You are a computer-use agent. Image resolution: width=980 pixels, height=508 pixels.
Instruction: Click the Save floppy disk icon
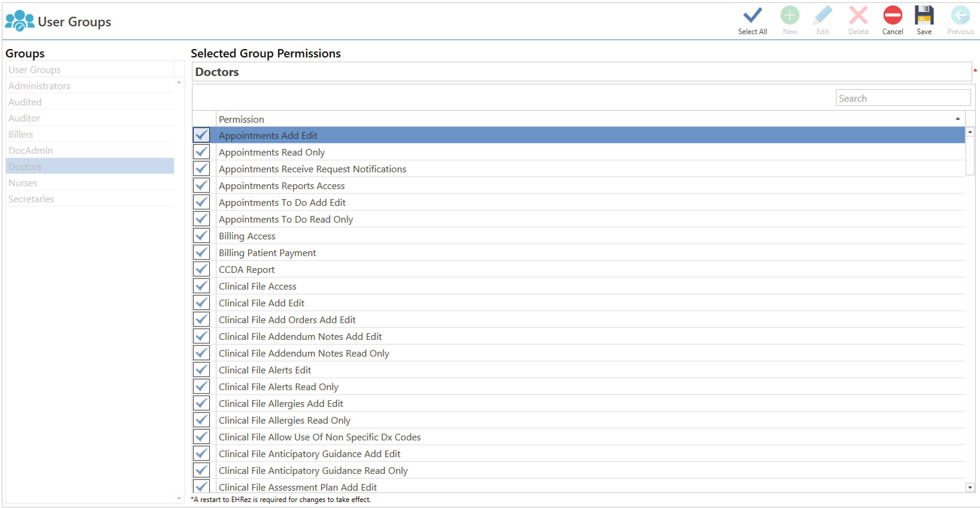924,16
